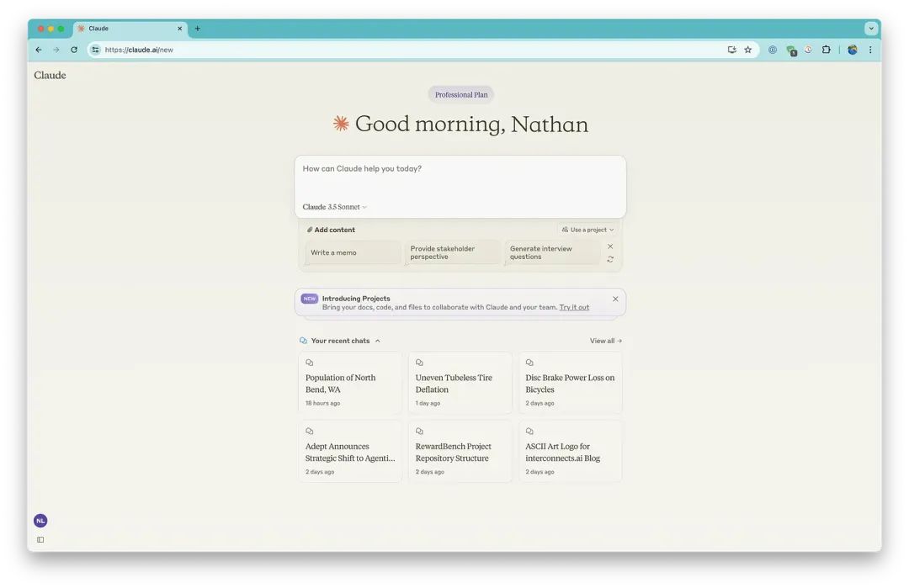909x588 pixels.
Task: Close the Introducing Projects banner
Action: coord(615,299)
